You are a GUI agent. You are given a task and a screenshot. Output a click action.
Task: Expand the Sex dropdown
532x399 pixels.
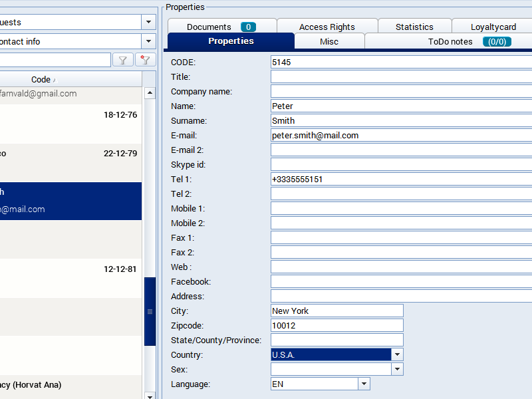click(x=397, y=369)
